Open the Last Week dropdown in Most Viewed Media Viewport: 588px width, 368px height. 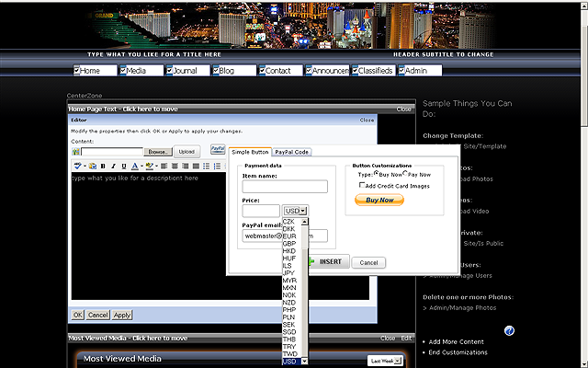pos(385,361)
